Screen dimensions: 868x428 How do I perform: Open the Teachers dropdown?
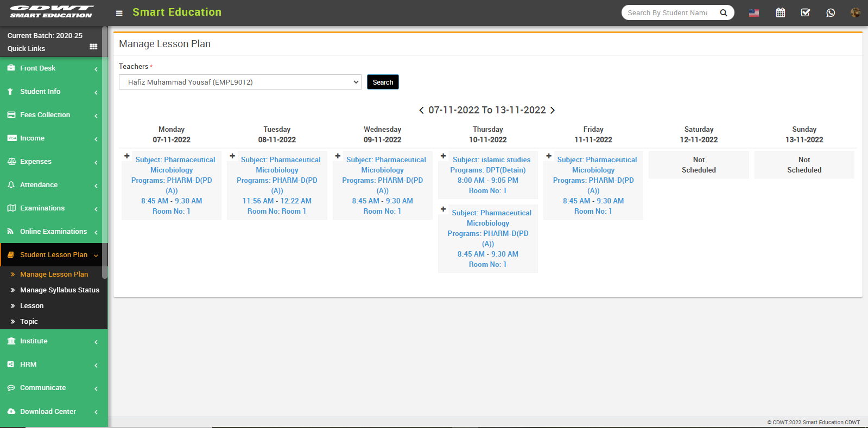coord(240,82)
